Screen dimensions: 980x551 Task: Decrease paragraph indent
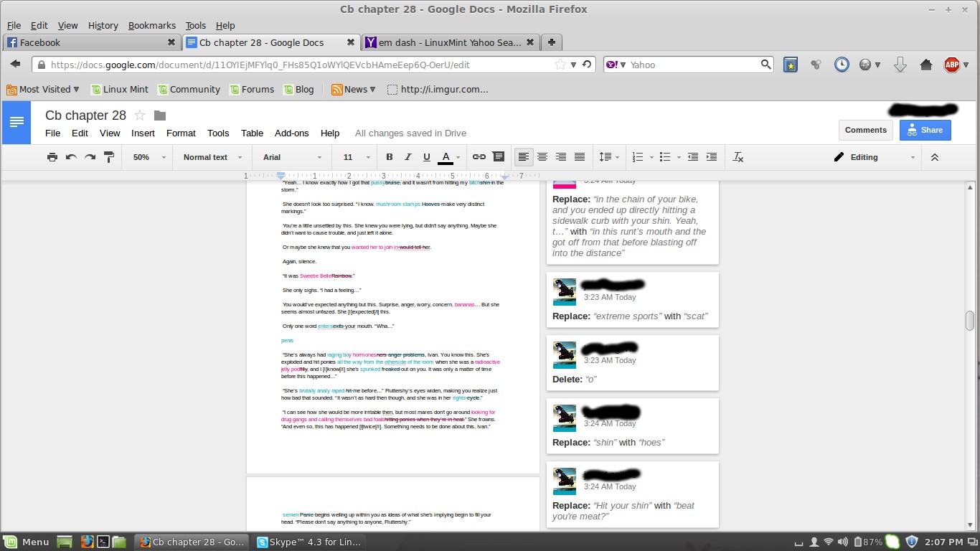[693, 157]
